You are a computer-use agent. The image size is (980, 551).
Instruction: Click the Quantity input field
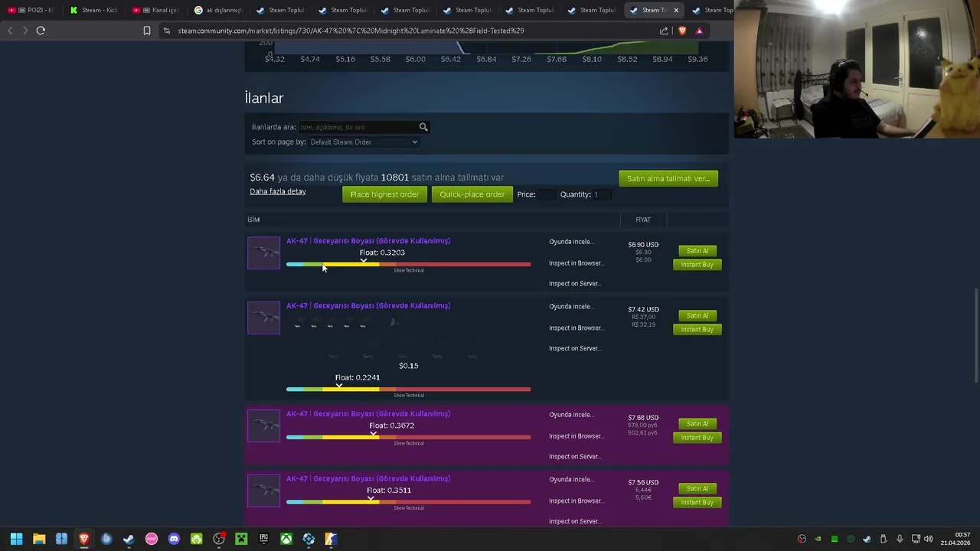coord(601,194)
